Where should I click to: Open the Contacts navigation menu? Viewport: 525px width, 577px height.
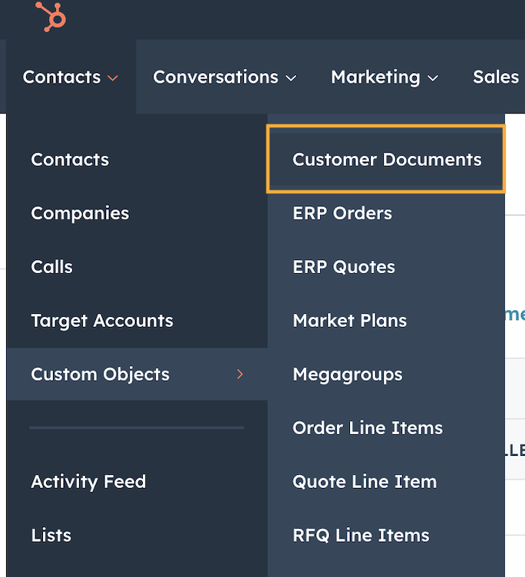[x=71, y=77]
